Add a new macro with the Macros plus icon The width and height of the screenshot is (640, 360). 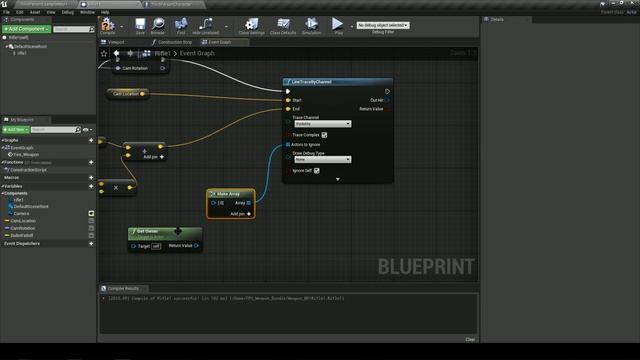(91, 178)
